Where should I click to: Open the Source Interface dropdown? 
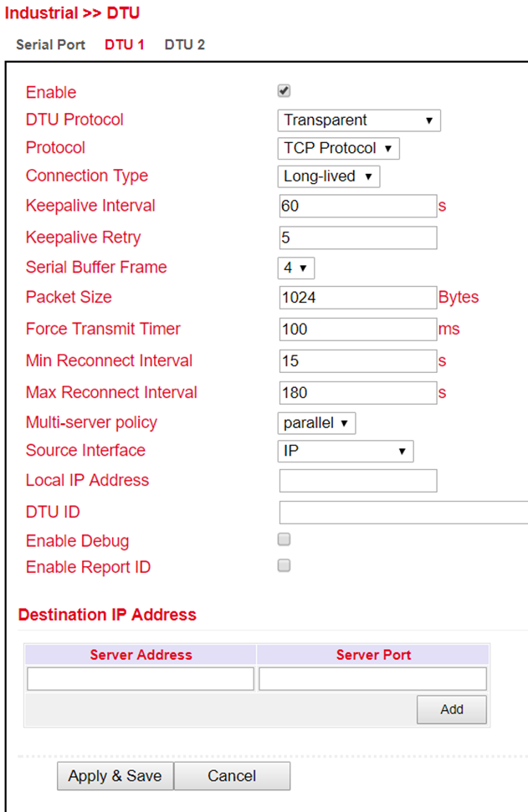[x=346, y=451]
